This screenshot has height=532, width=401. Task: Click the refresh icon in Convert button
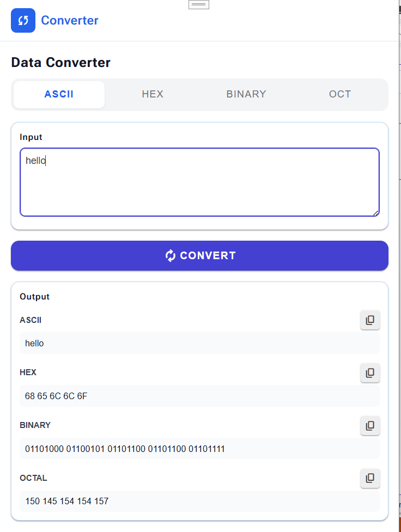(171, 255)
